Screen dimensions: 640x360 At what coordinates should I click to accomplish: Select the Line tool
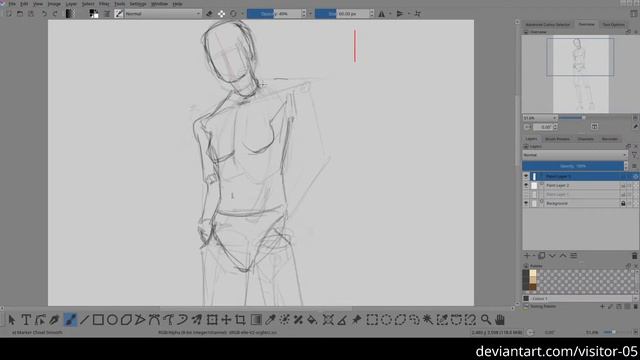click(84, 320)
